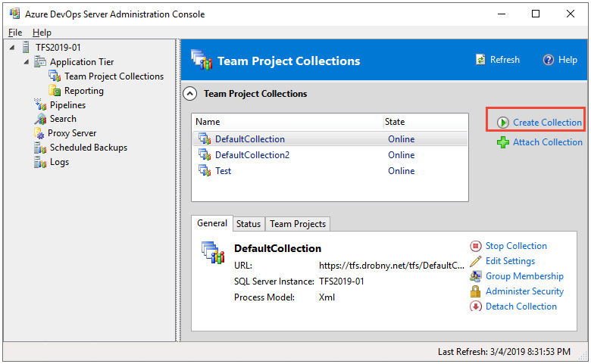Click the Online state of Test
Viewport: 591px width, 364px height.
point(402,171)
